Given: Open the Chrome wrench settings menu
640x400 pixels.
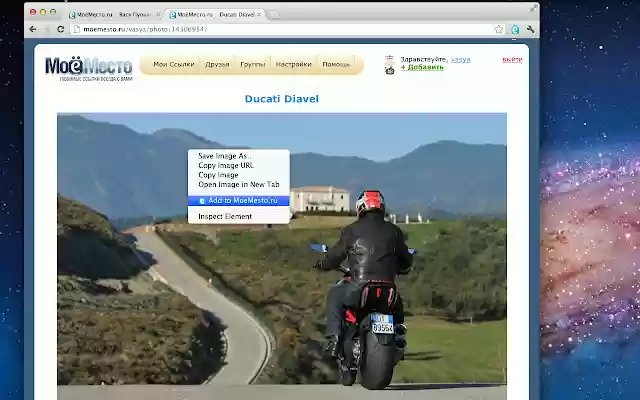Looking at the screenshot, I should tap(531, 29).
